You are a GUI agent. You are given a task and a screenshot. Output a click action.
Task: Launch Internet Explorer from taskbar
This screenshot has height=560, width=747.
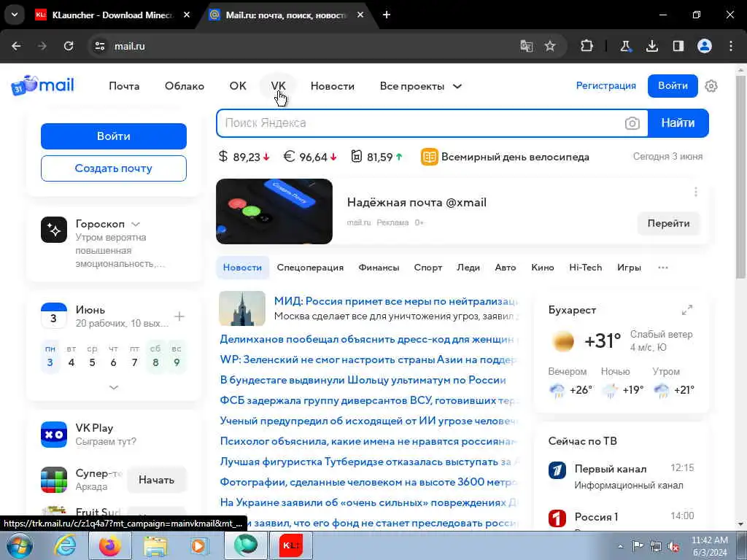click(64, 545)
